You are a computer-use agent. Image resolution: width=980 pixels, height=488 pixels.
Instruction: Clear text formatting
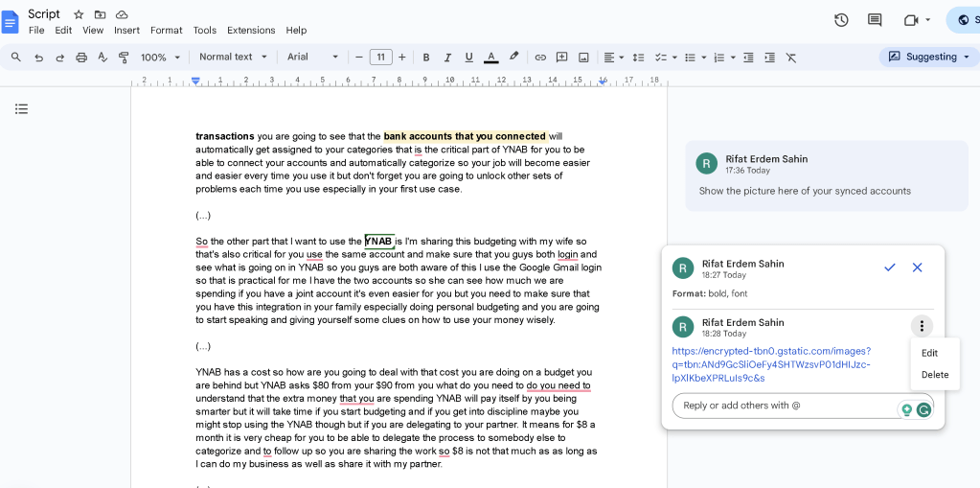(790, 58)
